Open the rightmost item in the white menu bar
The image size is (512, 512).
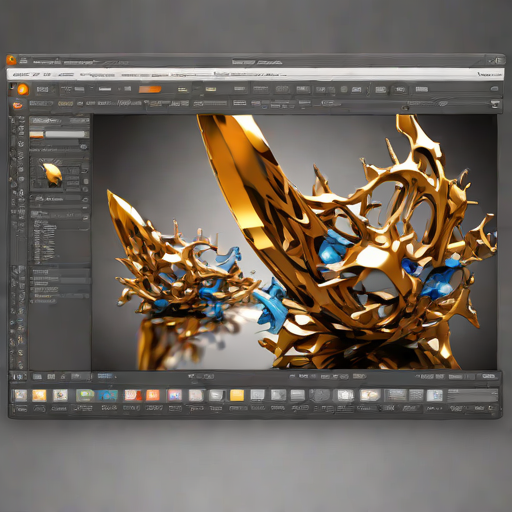pos(489,74)
